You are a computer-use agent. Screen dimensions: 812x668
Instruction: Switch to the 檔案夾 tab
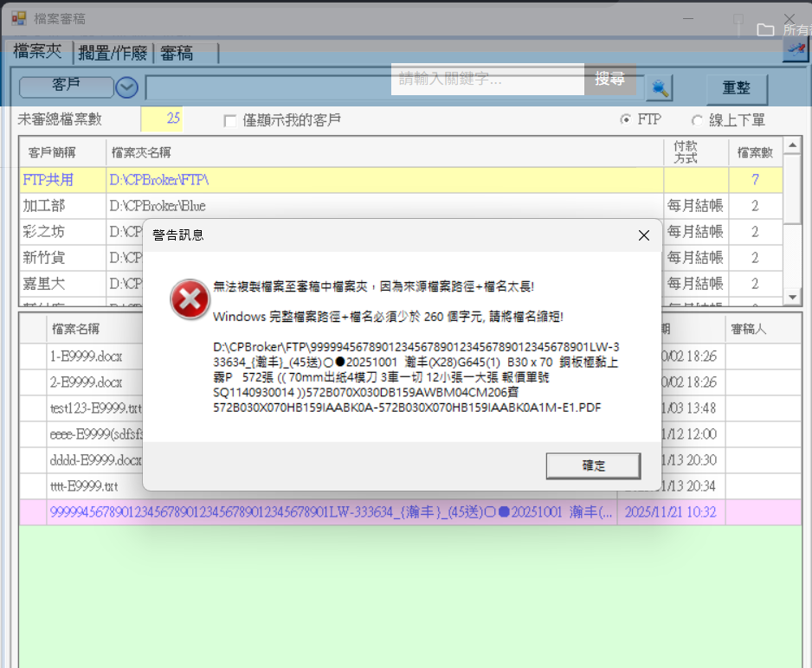click(37, 52)
